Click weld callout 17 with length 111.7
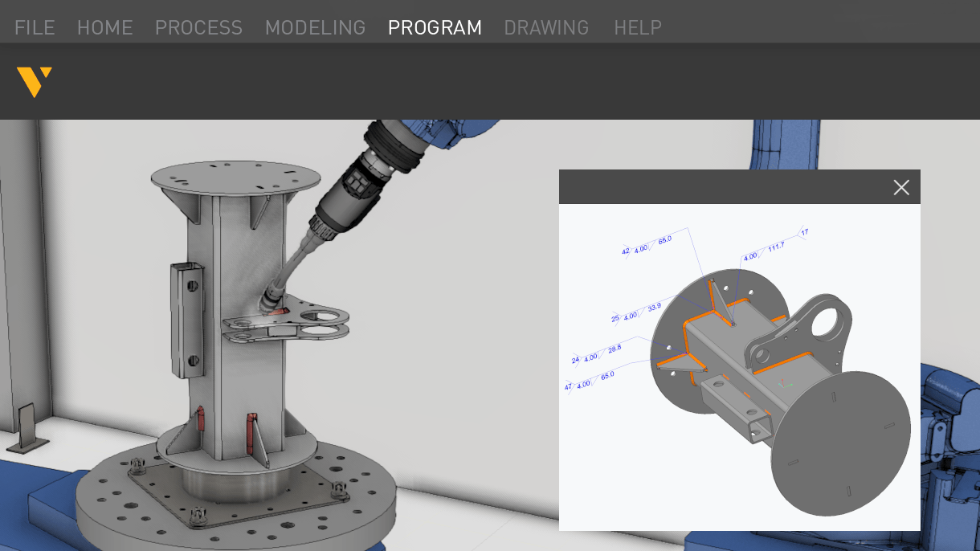 803,231
